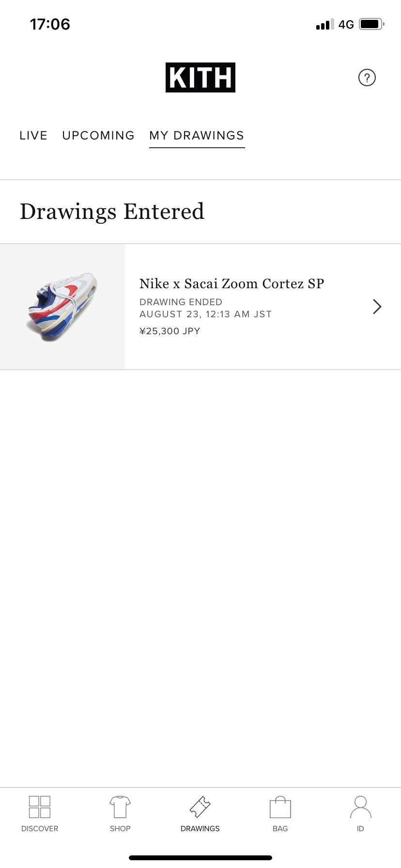Expand the Sacai Cortez entry chevron
Image resolution: width=401 pixels, height=868 pixels.
point(377,307)
